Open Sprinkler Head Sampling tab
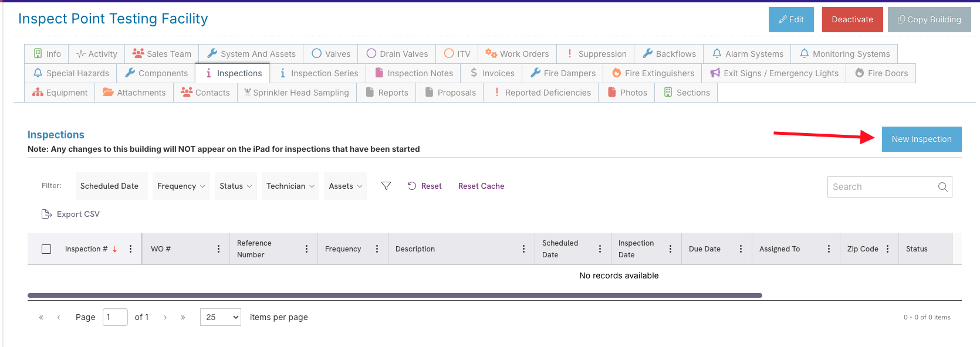 (x=297, y=93)
